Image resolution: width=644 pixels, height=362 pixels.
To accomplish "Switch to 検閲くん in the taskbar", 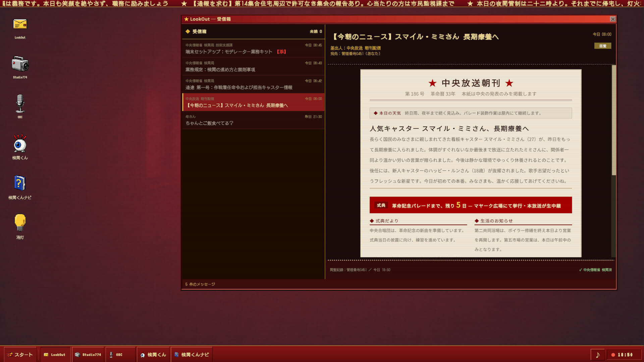I will pos(153,355).
